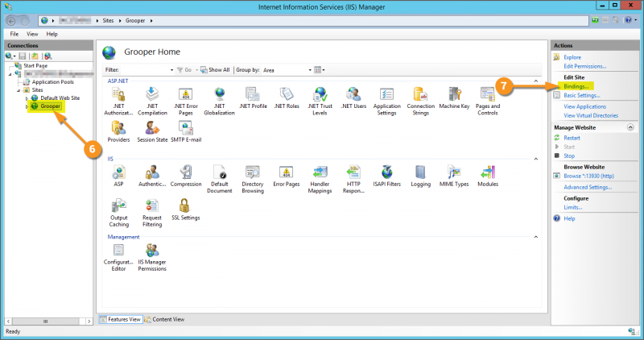Image resolution: width=644 pixels, height=340 pixels.
Task: Open View Applications link
Action: click(585, 106)
